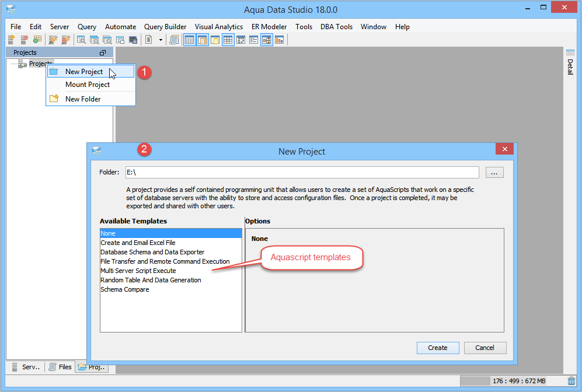Click the yellow database cylinder window icon
582x392 pixels.
215,40
